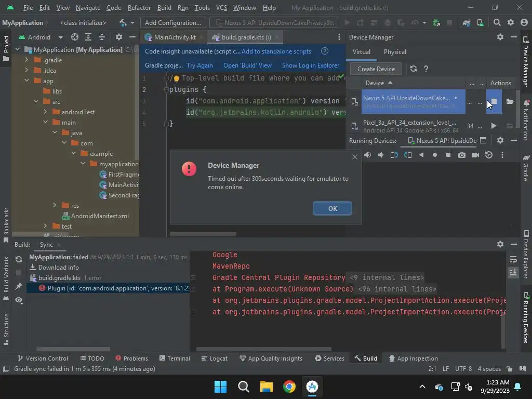Image resolution: width=532 pixels, height=399 pixels.
Task: Click emulator volume down button
Action: pos(381,155)
